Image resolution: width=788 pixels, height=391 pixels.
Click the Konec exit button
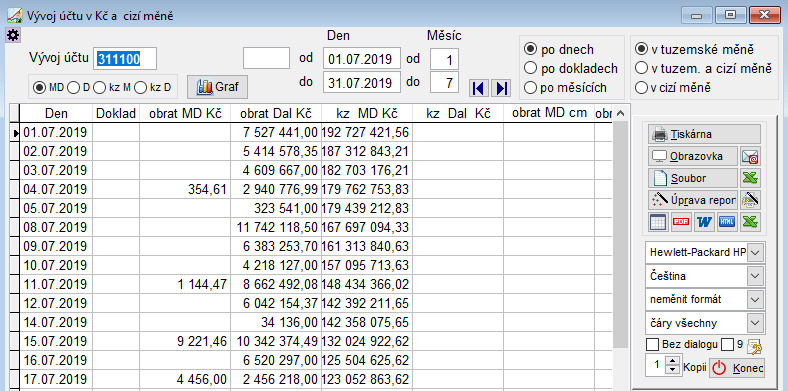[737, 368]
